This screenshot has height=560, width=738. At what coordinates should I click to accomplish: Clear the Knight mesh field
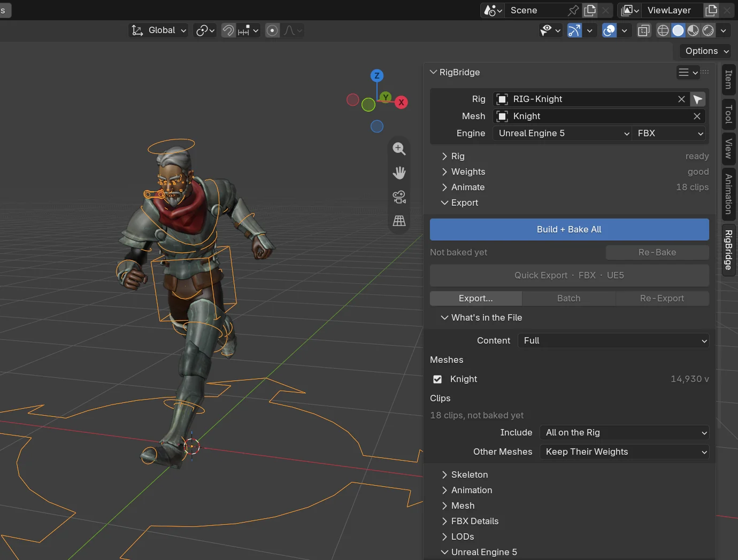pos(697,116)
